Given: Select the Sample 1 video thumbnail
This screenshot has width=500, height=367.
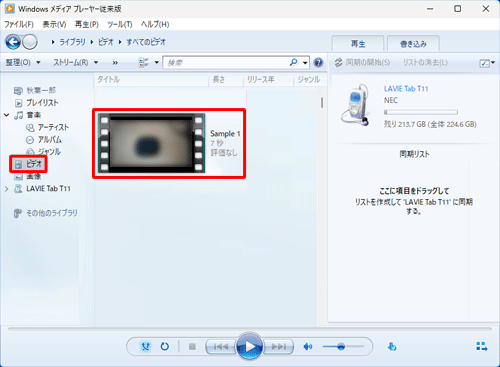Looking at the screenshot, I should pos(151,143).
